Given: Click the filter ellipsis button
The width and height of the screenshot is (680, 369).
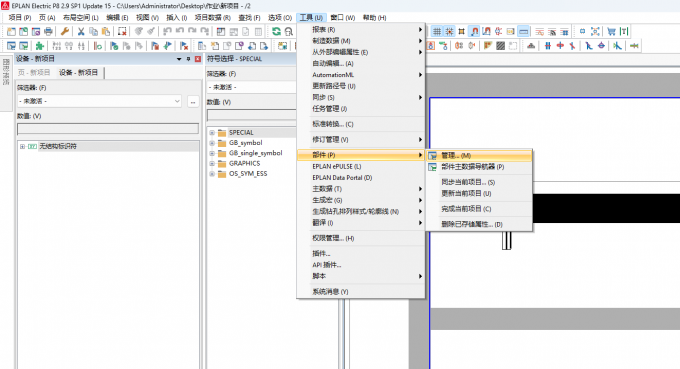Looking at the screenshot, I should pos(193,101).
